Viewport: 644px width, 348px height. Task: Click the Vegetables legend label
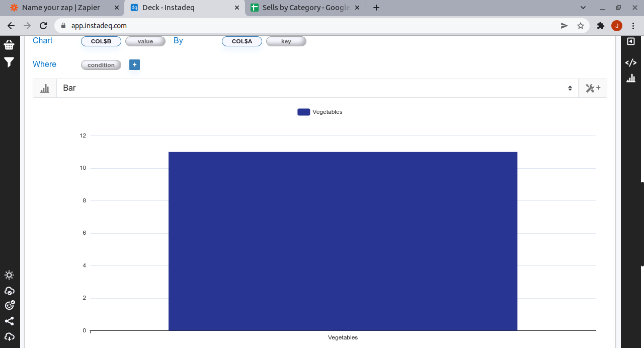328,112
